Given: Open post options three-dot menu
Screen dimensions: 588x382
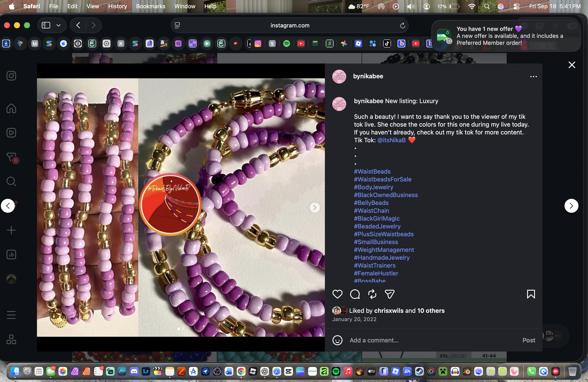Looking at the screenshot, I should [x=534, y=77].
